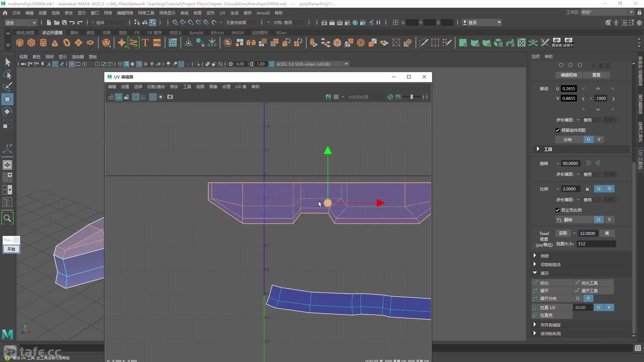The width and height of the screenshot is (644, 362).
Task: Create a polygon sphere from shelf
Action: point(20,43)
